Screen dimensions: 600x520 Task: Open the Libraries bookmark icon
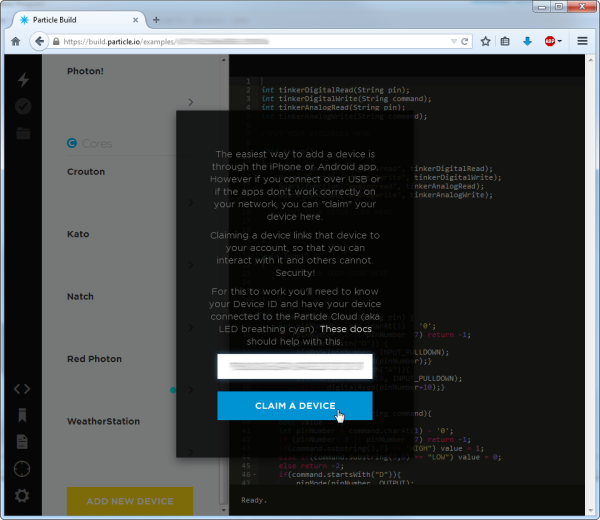coord(22,415)
